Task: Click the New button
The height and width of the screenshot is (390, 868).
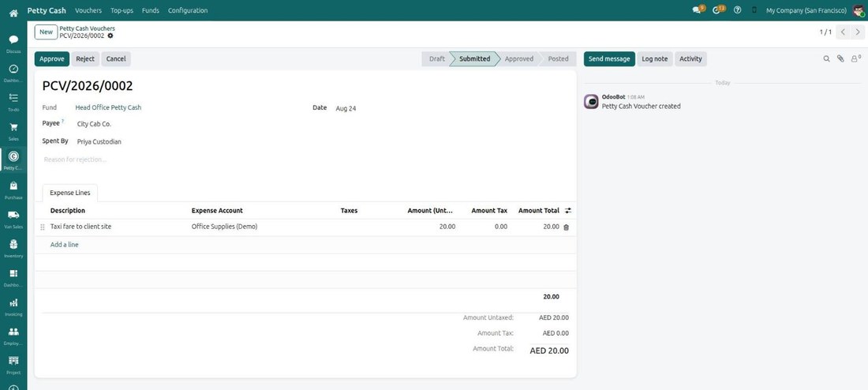Action: click(x=46, y=32)
